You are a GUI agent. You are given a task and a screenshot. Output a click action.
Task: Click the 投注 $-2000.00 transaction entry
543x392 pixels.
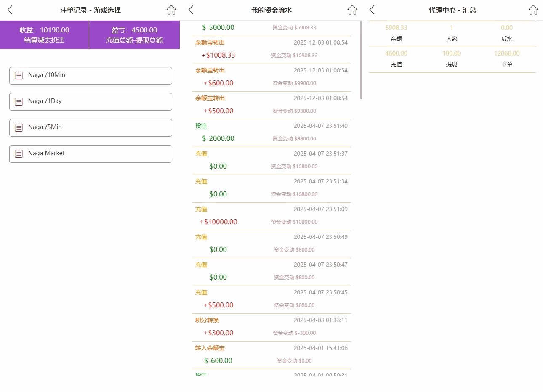pos(271,132)
